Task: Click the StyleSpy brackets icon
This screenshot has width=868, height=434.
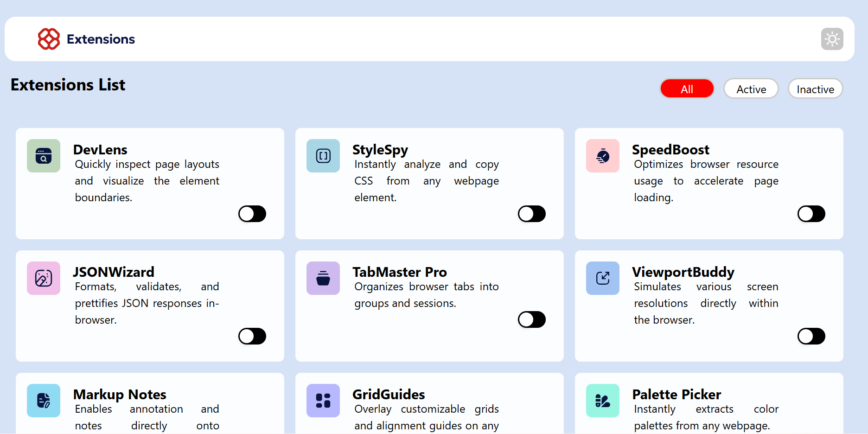Action: 323,156
